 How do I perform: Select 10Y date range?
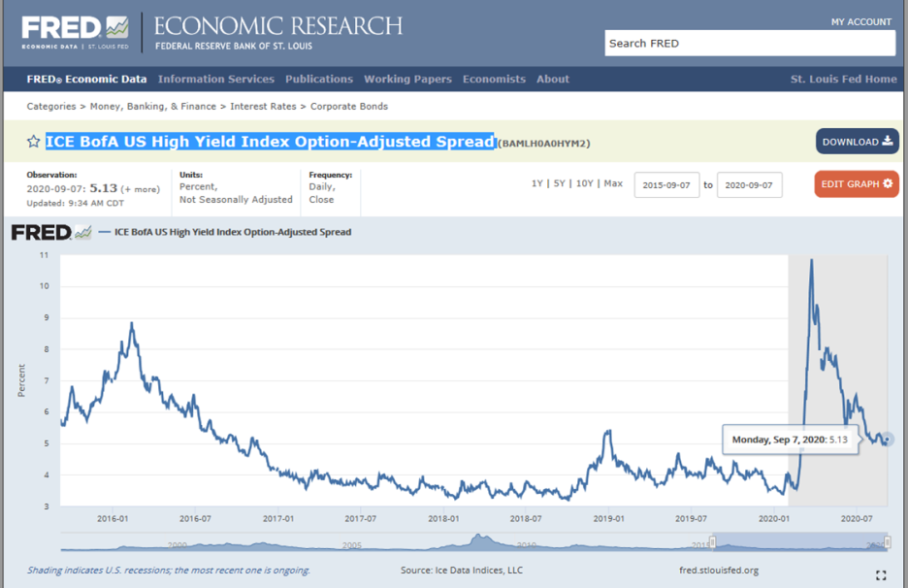(x=584, y=183)
